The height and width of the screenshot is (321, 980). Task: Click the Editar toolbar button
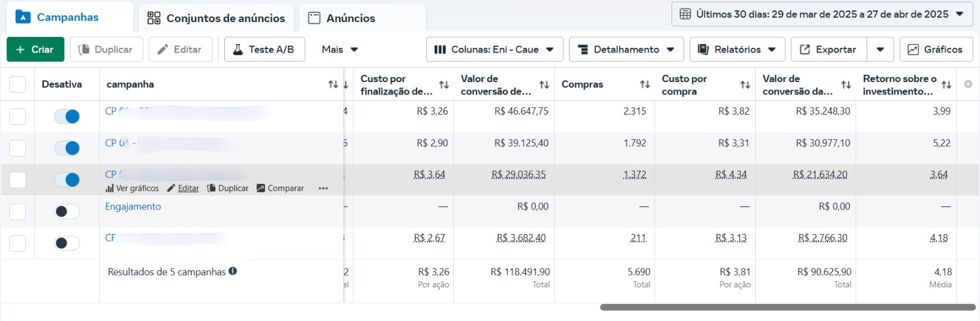[181, 50]
